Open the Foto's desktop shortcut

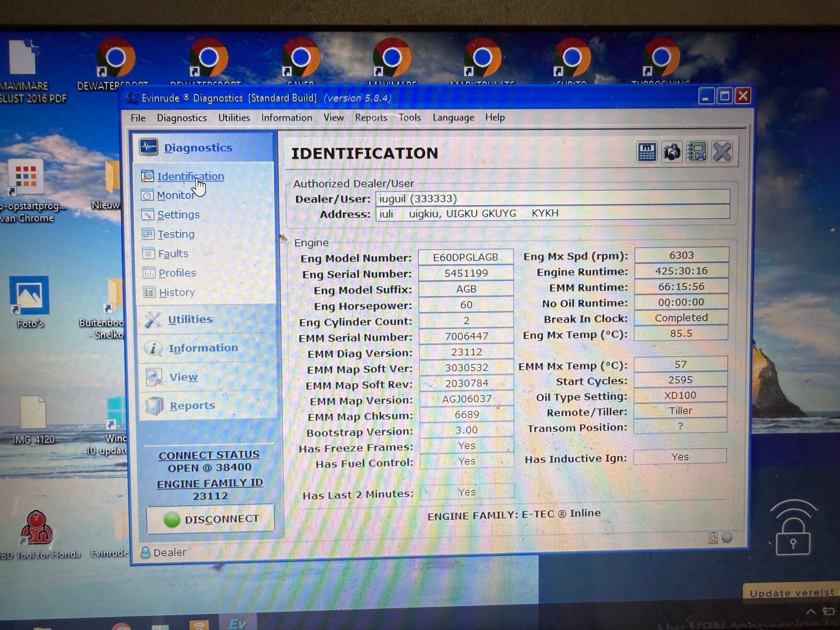click(x=30, y=301)
